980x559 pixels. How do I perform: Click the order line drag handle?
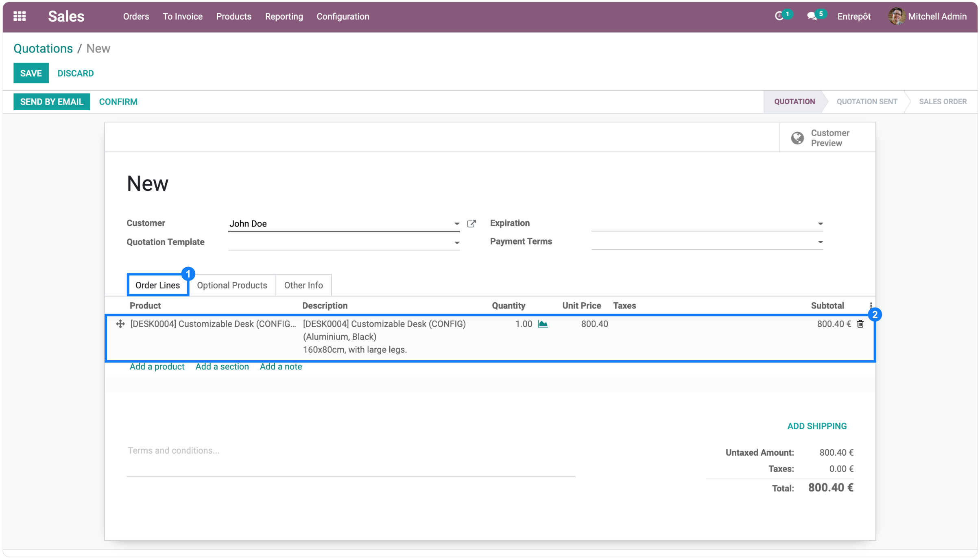[x=120, y=324]
